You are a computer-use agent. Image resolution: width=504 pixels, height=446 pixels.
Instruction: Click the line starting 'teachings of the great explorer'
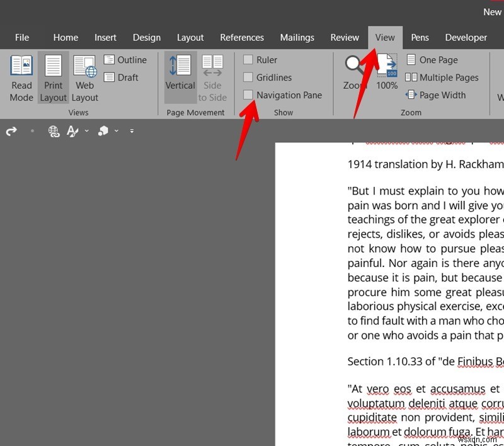pos(426,219)
